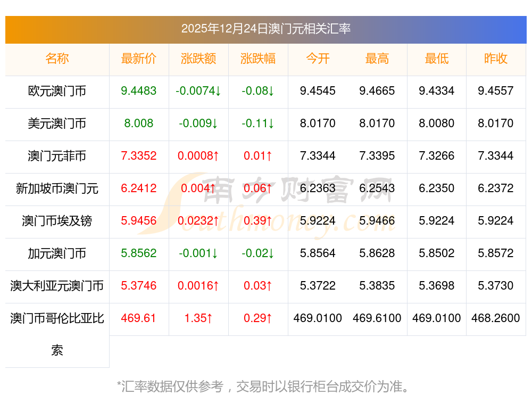Select the 澳门元菲币 row name

tap(57, 156)
